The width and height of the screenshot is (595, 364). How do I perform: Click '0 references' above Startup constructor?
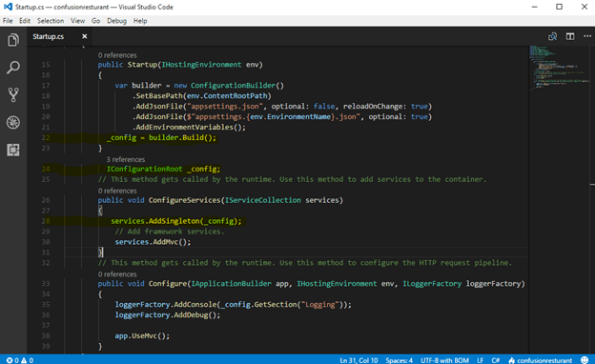click(117, 55)
